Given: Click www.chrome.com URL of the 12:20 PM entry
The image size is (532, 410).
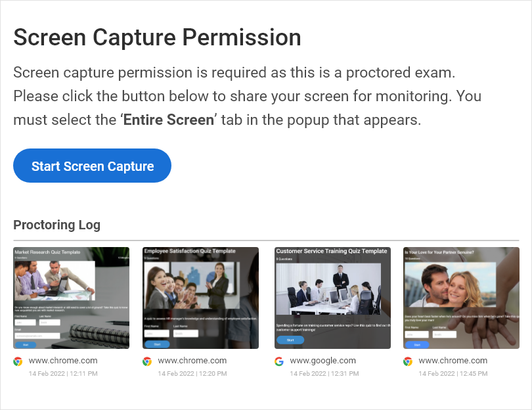Looking at the screenshot, I should pyautogui.click(x=192, y=361).
